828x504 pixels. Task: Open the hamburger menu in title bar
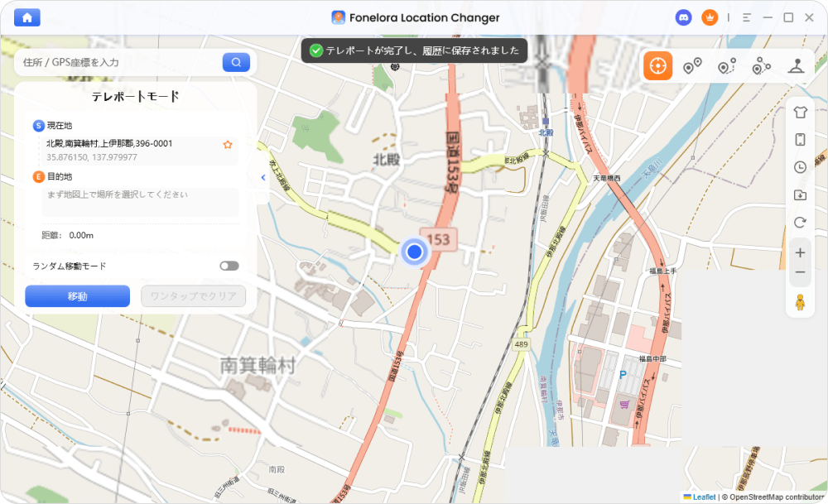[x=747, y=17]
